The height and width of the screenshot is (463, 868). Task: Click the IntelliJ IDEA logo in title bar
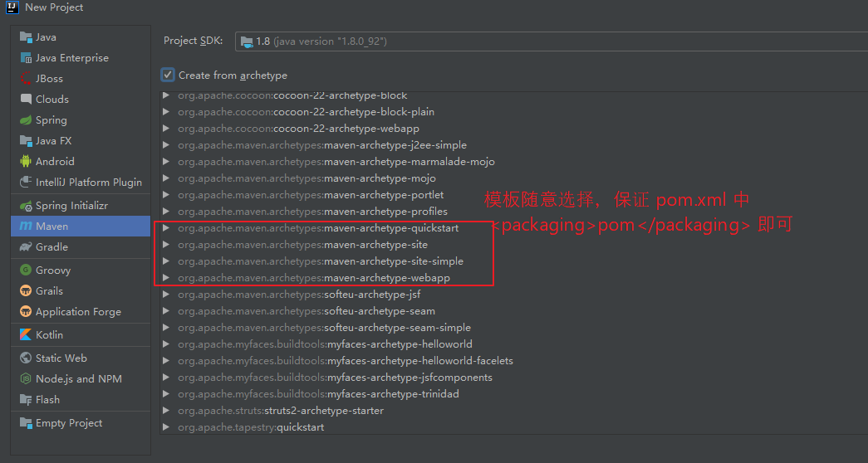coord(12,7)
